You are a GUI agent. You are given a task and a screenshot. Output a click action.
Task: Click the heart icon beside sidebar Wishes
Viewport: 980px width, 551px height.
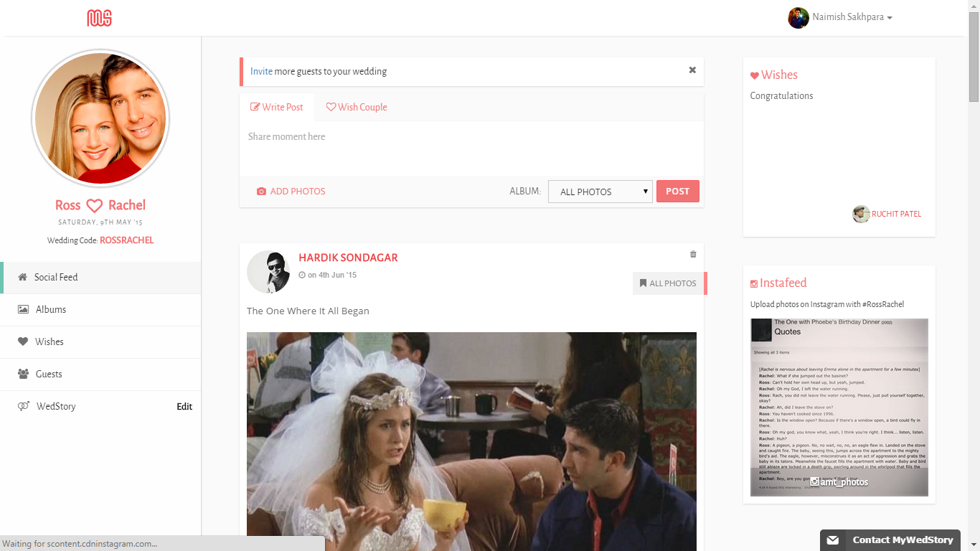(x=23, y=342)
